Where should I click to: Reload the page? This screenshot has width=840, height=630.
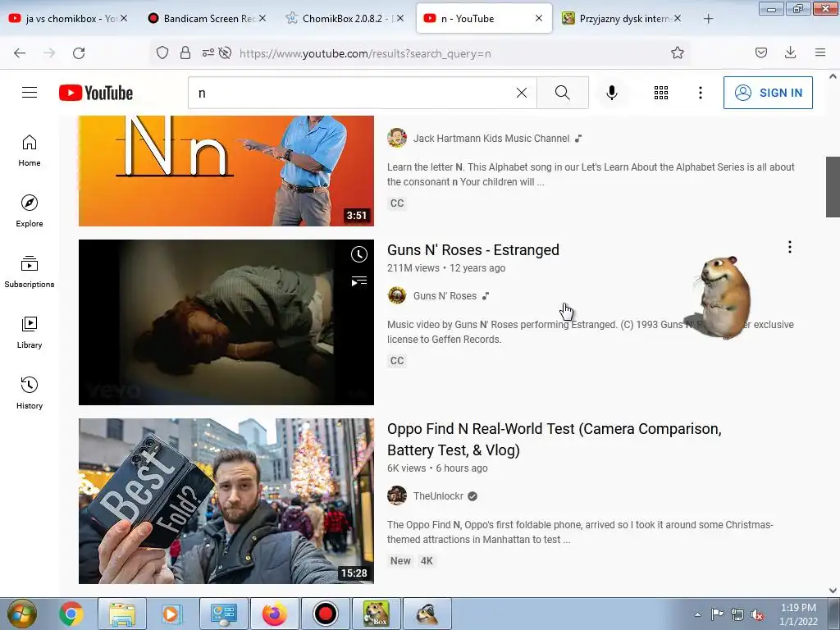pyautogui.click(x=79, y=53)
